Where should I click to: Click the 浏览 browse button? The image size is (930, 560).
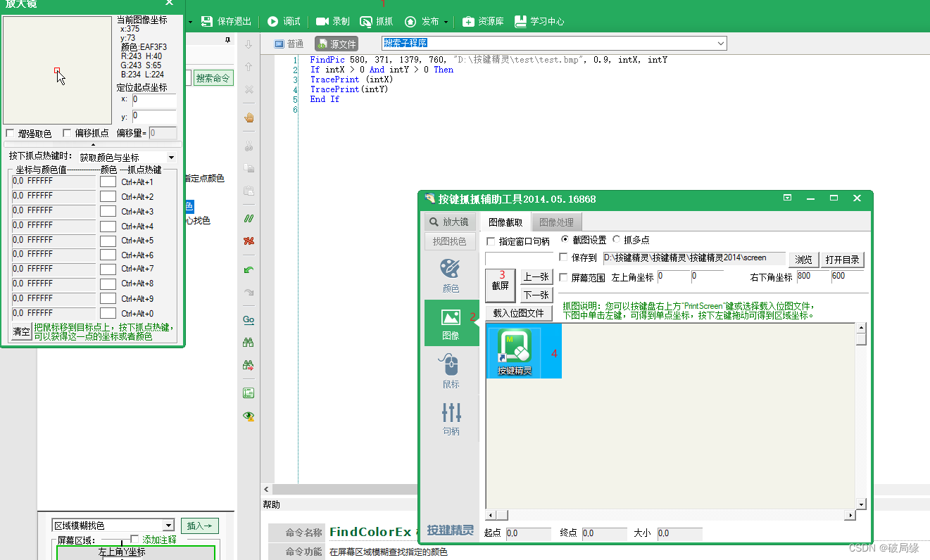pos(803,260)
